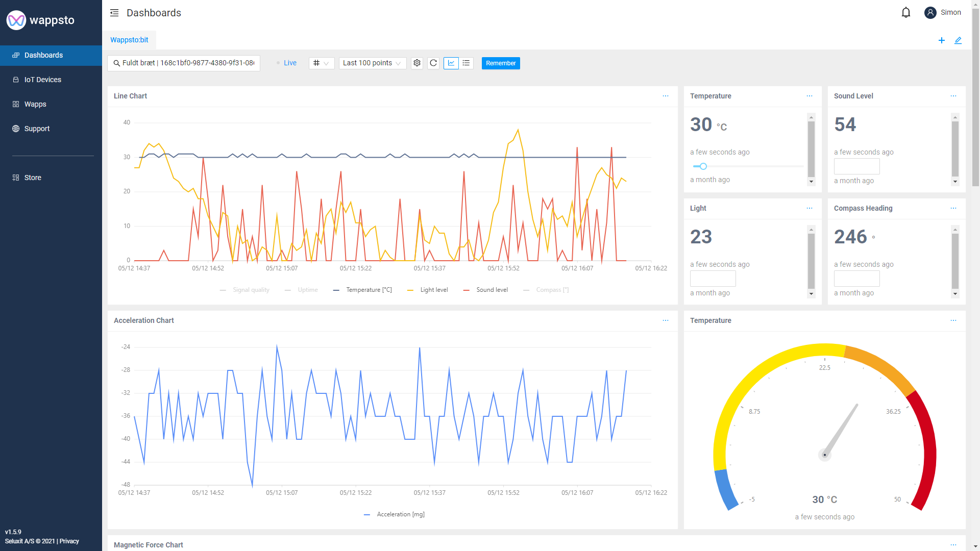Click the notification bell icon
Screen dimensions: 980x551
[905, 12]
